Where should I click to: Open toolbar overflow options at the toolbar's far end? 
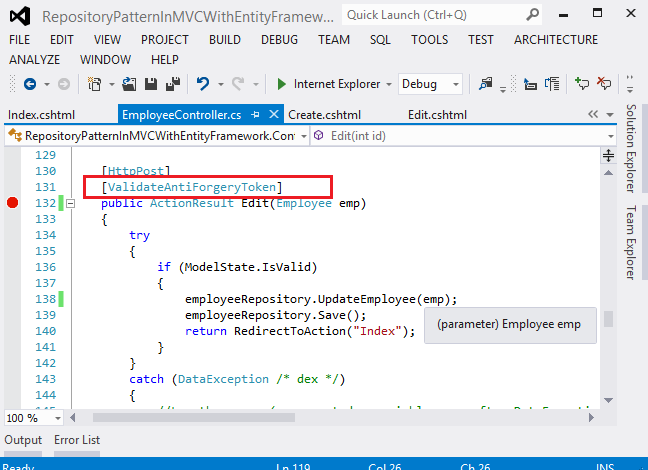630,84
